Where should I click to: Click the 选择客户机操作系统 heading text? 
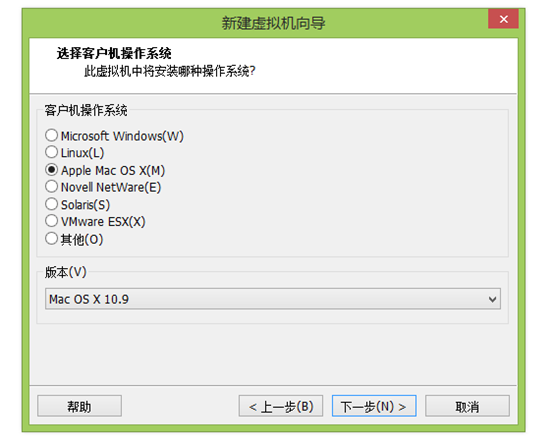114,53
